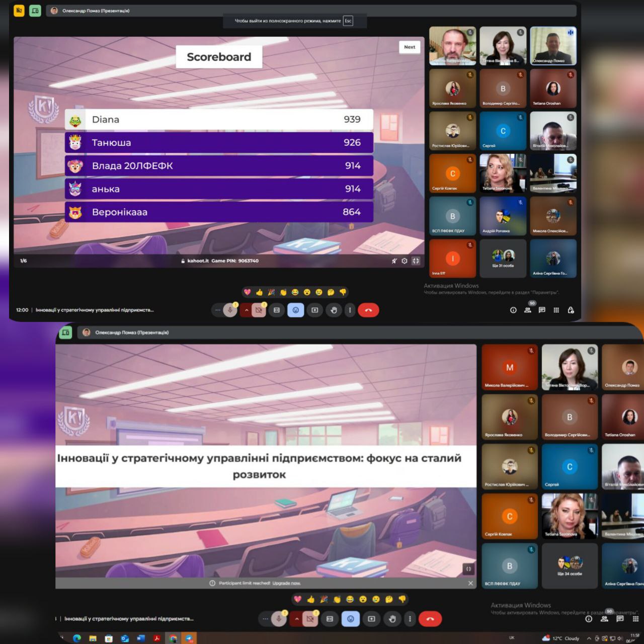Open Word from taskbar
The height and width of the screenshot is (644, 644).
tap(141, 638)
